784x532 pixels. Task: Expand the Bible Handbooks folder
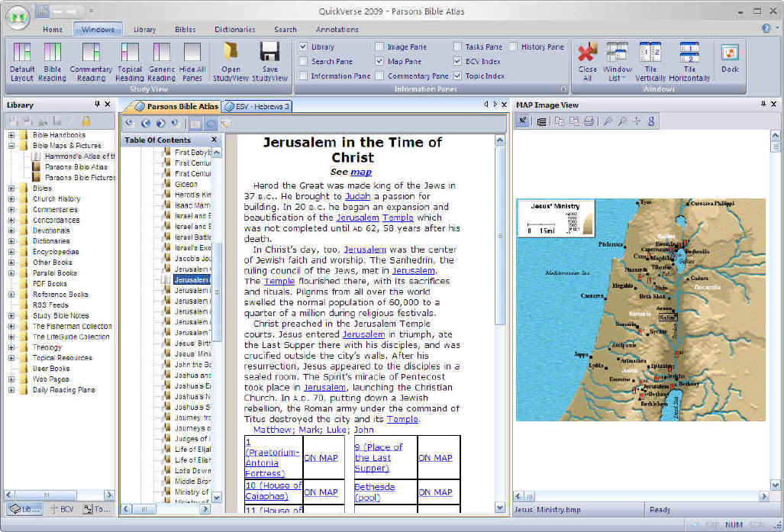coord(11,135)
